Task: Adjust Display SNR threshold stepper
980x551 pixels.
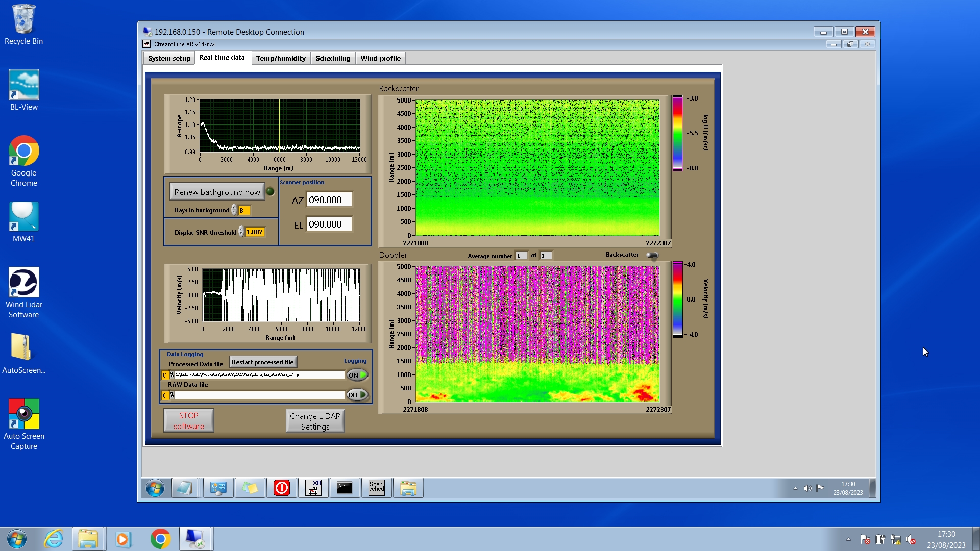Action: coord(241,232)
